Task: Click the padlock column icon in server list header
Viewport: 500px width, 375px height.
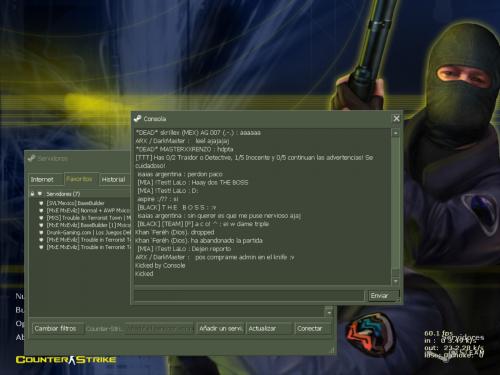Action: tap(32, 194)
